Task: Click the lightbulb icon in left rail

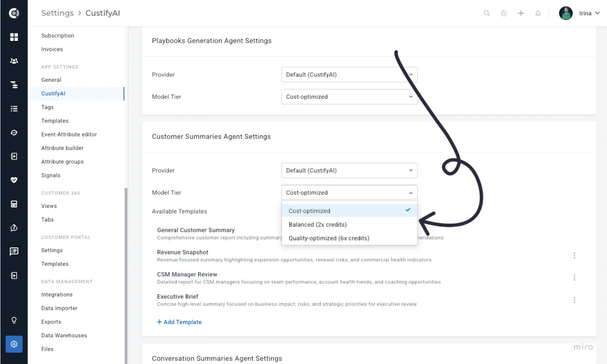Action: click(x=14, y=321)
